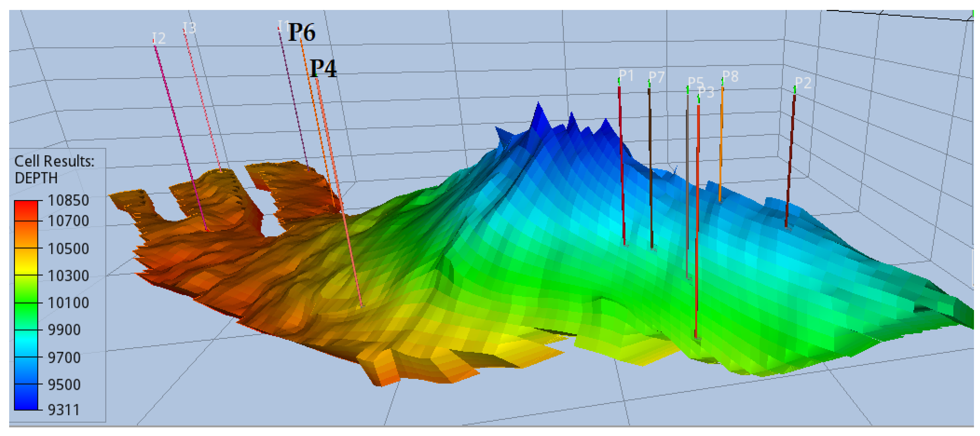Click the 9311 legend minimum value
Screen dimensions: 980x436
coord(64,410)
